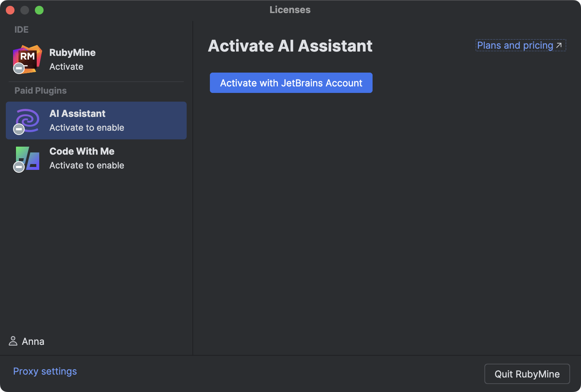Click 'Activate to enable' under Code With Me

coord(87,166)
